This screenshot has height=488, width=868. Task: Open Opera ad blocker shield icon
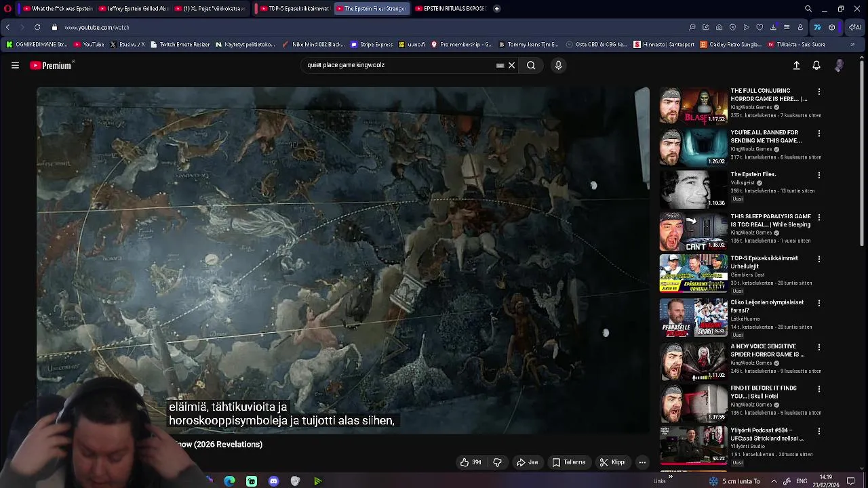pos(733,27)
